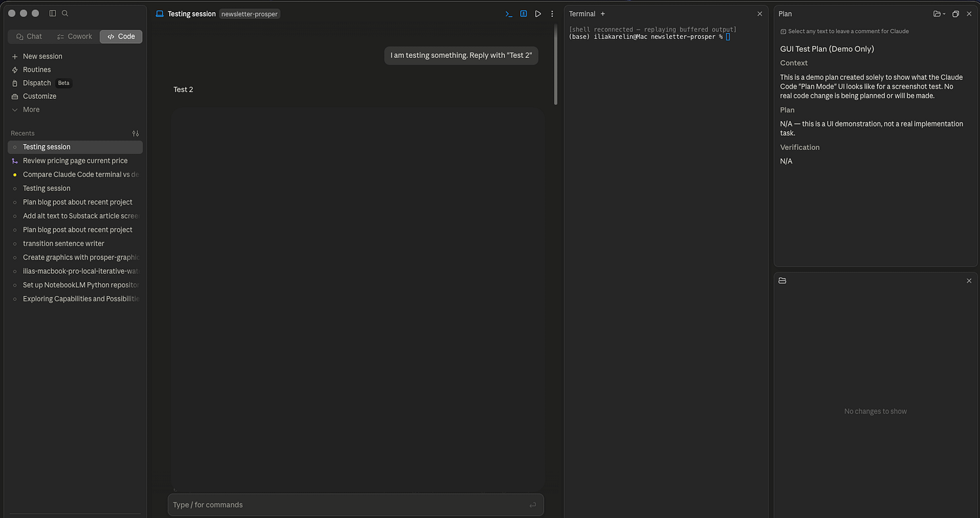
Task: Open Exploring Capabilities and Possibilities session
Action: (75, 299)
